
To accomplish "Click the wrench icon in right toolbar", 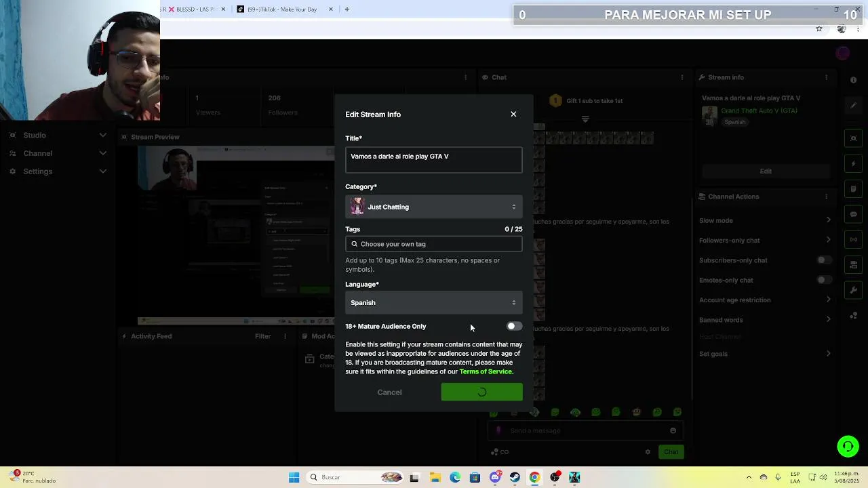I will (x=853, y=290).
